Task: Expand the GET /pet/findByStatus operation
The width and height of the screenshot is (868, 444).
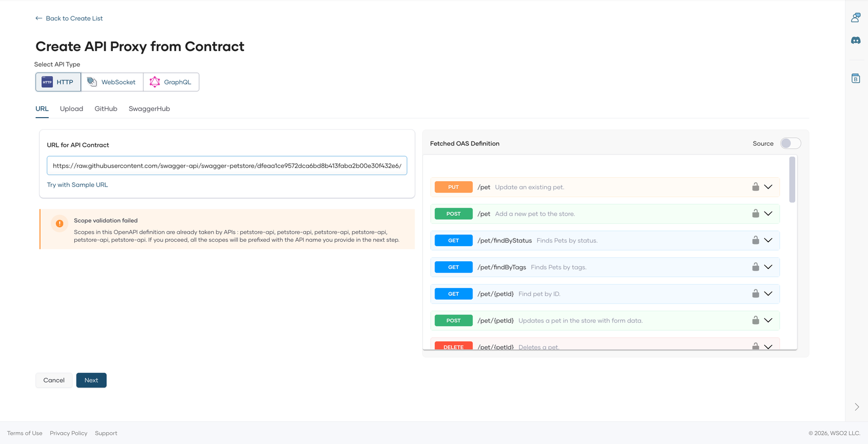Action: click(768, 240)
